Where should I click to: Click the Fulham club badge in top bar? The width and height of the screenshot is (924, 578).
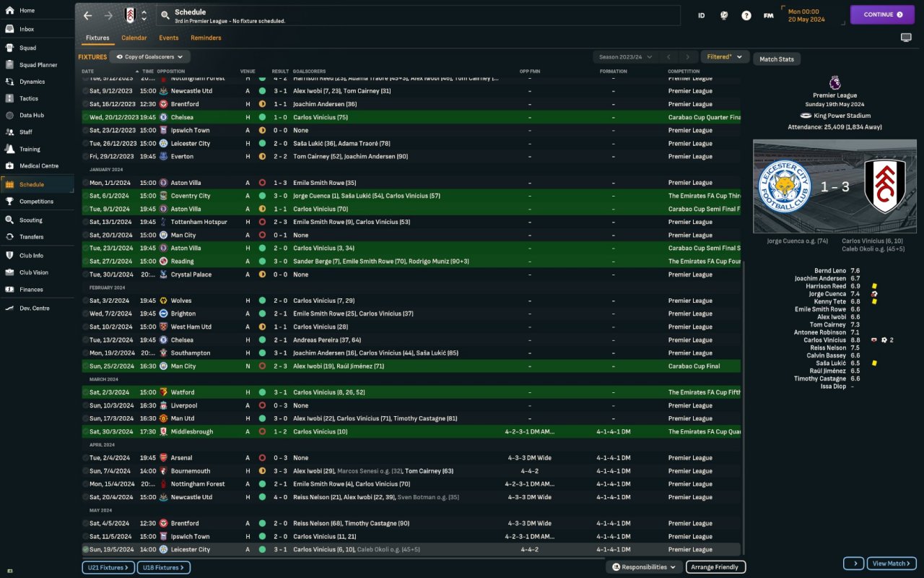coord(130,15)
